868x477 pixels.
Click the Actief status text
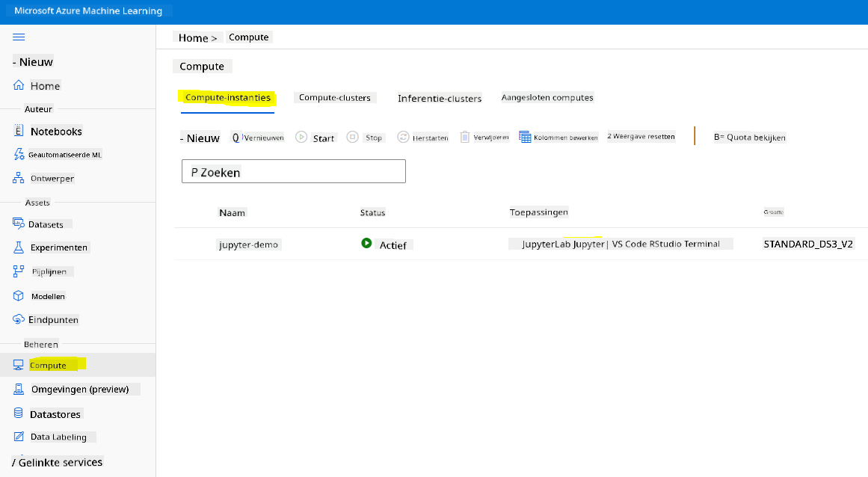(393, 245)
